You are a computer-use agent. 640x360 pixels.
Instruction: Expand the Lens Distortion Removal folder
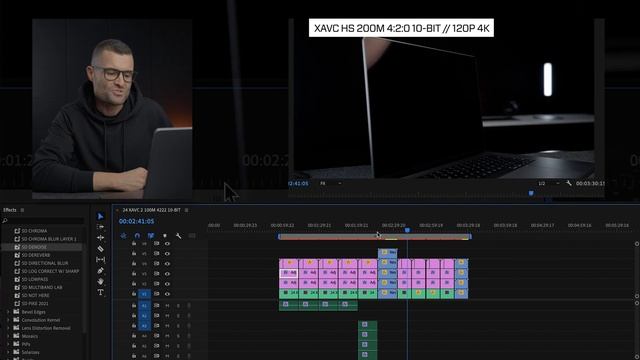tap(8, 328)
